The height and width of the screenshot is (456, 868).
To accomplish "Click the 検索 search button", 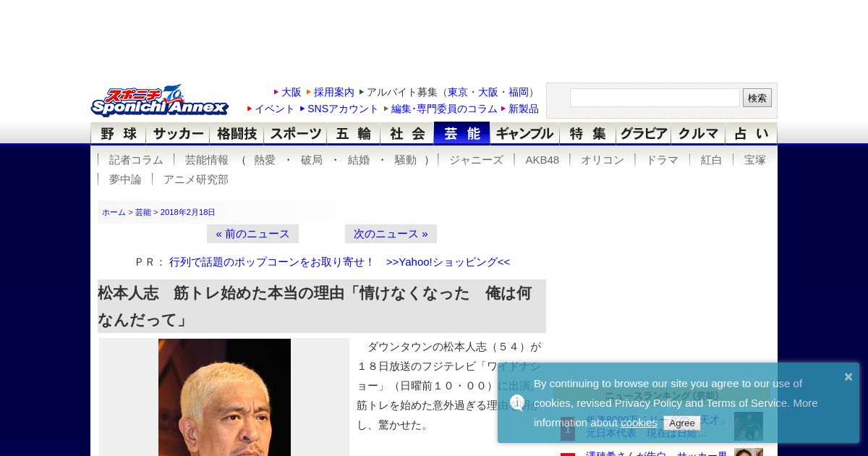I will (x=757, y=98).
